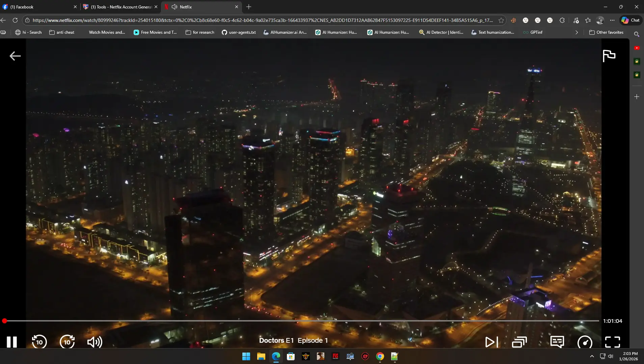The width and height of the screenshot is (644, 364).
Task: Open File Explorer from taskbar
Action: pyautogui.click(x=261, y=356)
